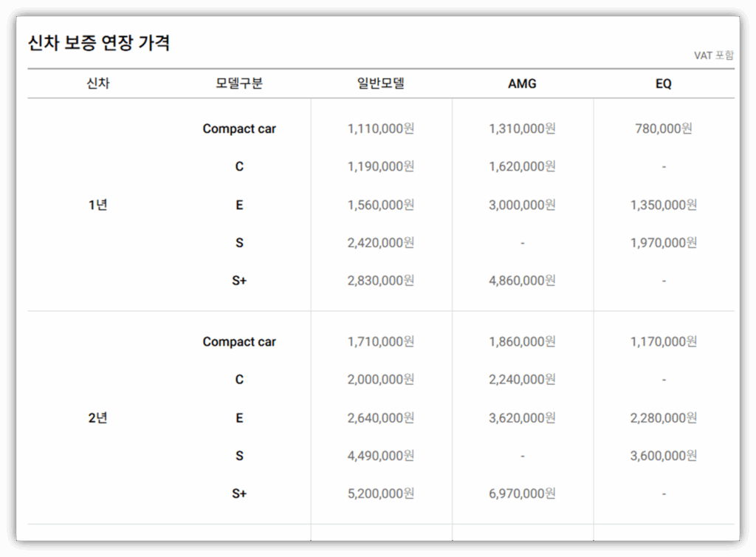The height and width of the screenshot is (557, 756).
Task: Click the 일반모델 column header
Action: click(x=380, y=83)
